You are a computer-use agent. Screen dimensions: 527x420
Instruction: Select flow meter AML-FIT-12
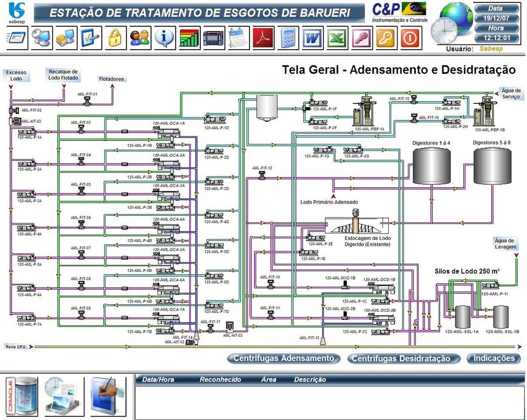point(262,175)
